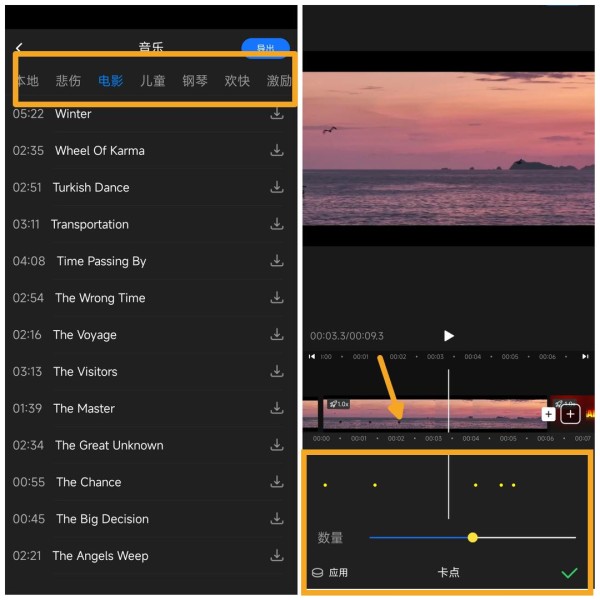Adjust the 数量 slider handle

tap(473, 538)
